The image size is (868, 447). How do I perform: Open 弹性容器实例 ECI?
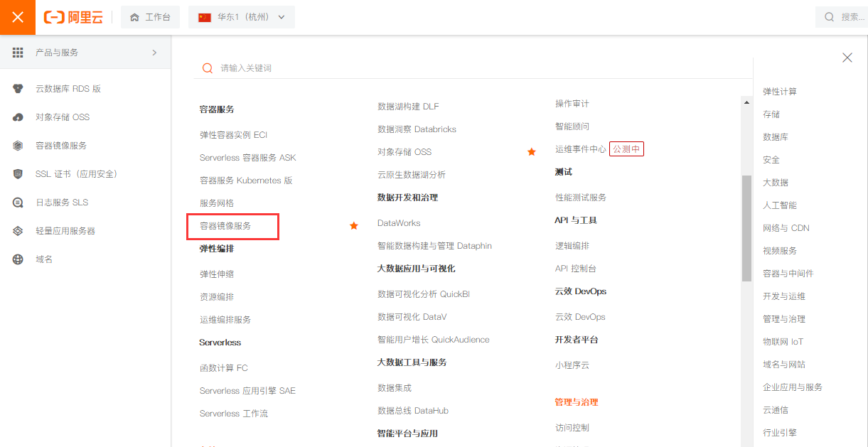233,135
